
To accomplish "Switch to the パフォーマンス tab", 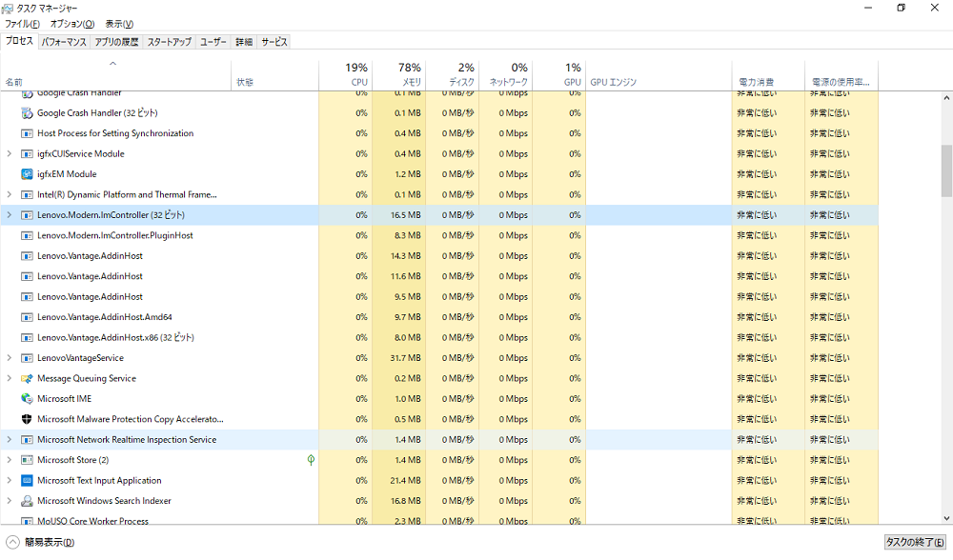I will 64,42.
